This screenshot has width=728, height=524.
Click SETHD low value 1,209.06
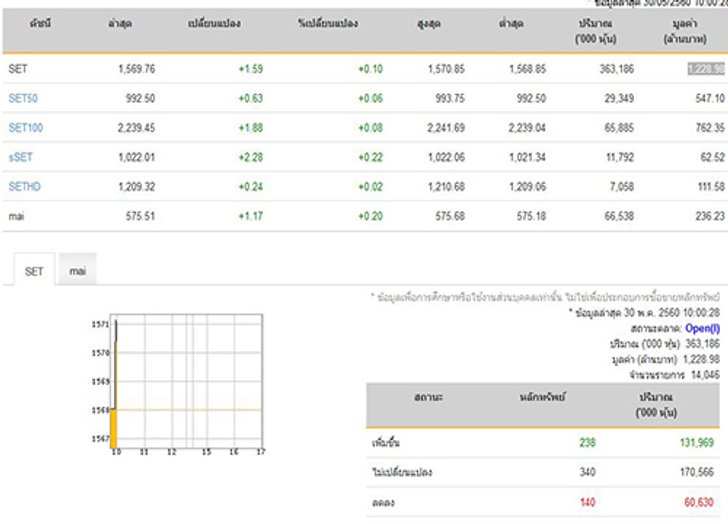pyautogui.click(x=527, y=187)
